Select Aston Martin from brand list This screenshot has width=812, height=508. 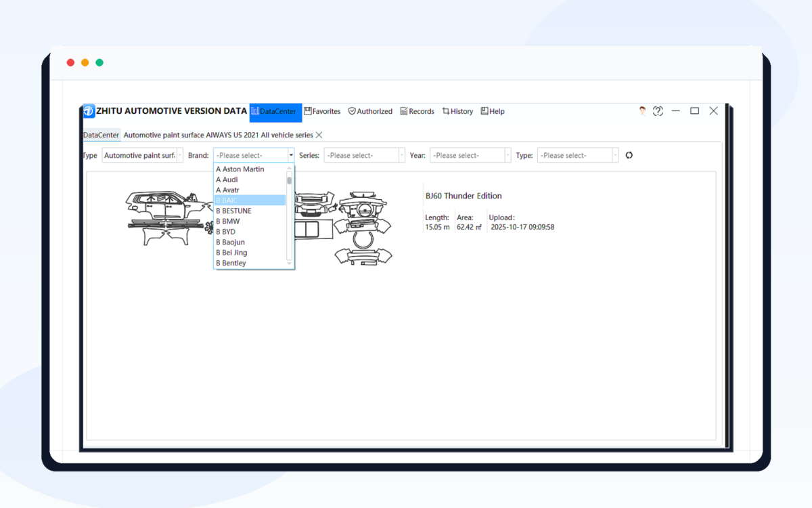(250, 169)
